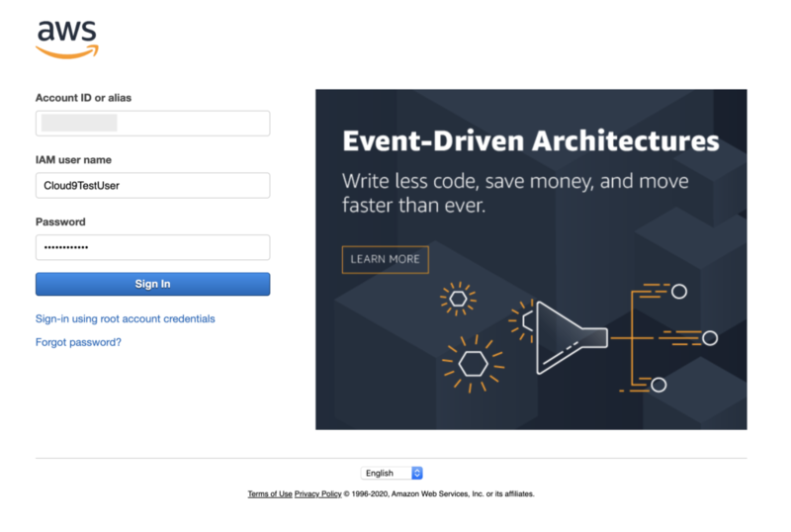
Task: Open the Terms of Use link
Action: coord(270,493)
